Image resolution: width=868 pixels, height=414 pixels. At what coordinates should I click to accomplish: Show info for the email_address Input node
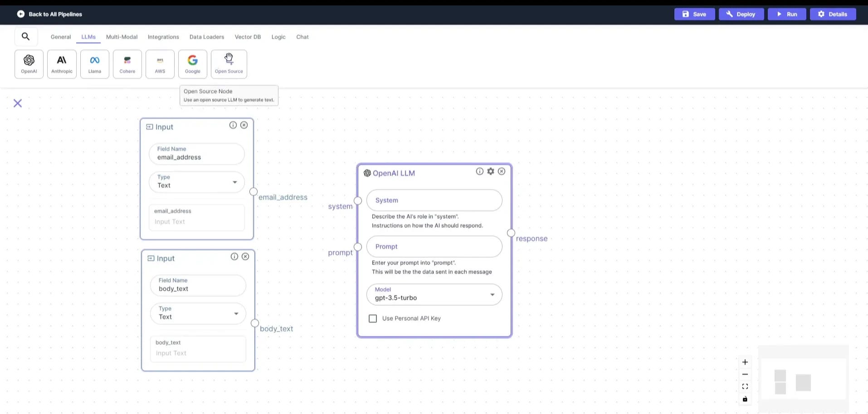click(x=233, y=125)
